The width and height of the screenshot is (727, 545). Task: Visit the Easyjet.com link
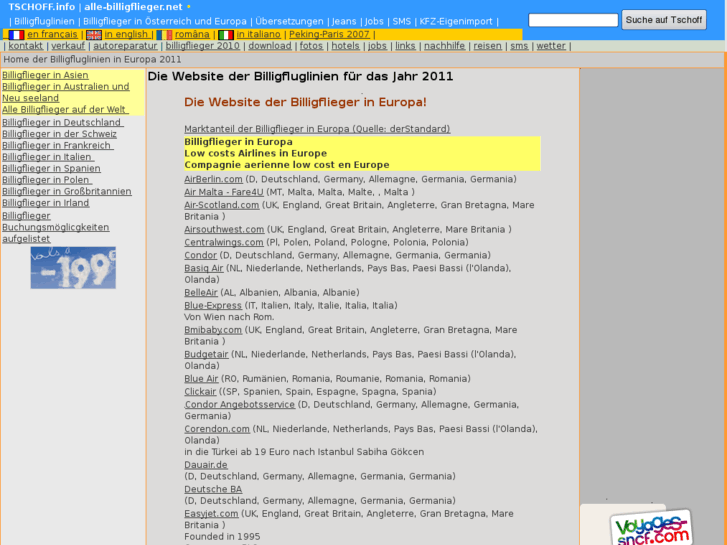coord(211,514)
